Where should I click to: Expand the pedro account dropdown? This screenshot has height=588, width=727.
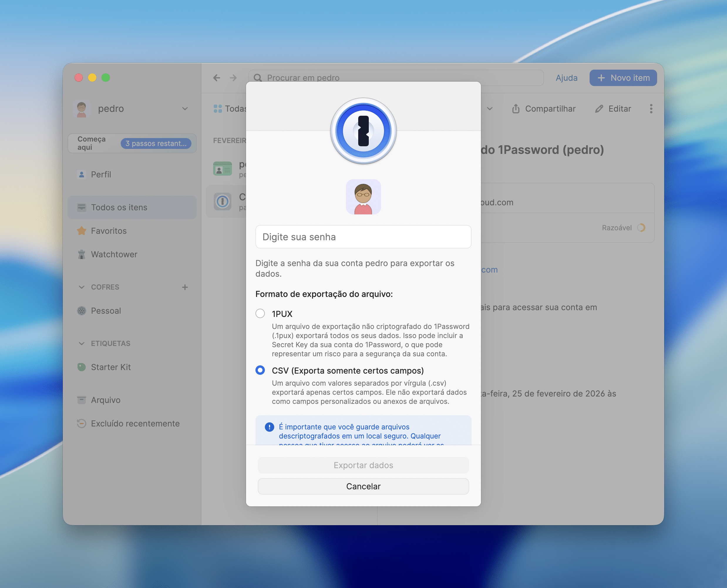(185, 109)
